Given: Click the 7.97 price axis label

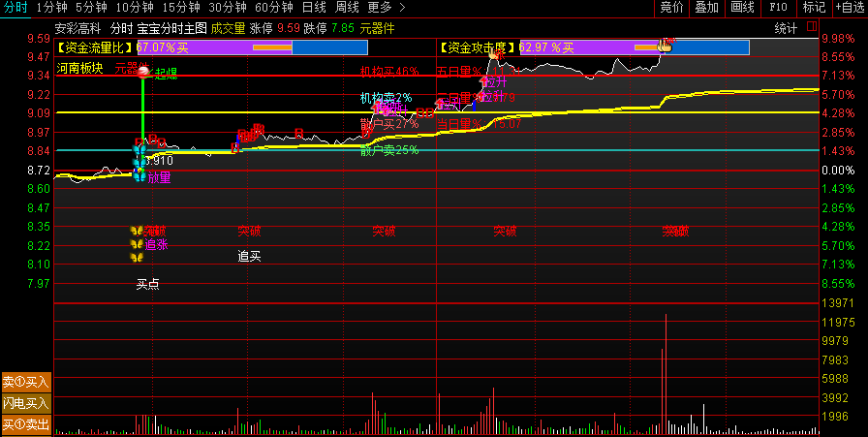Looking at the screenshot, I should tap(39, 284).
